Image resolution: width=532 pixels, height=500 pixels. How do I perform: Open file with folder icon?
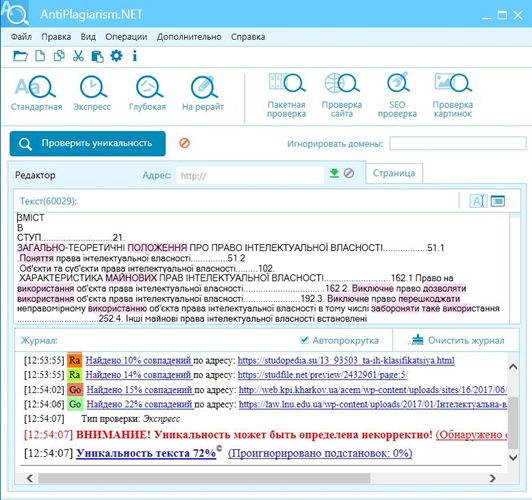pos(20,56)
